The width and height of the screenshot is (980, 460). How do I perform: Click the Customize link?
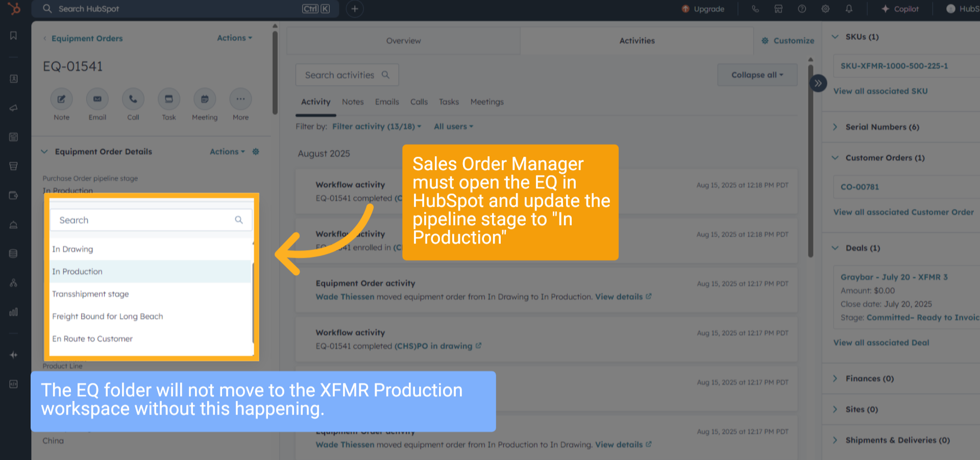pyautogui.click(x=788, y=41)
